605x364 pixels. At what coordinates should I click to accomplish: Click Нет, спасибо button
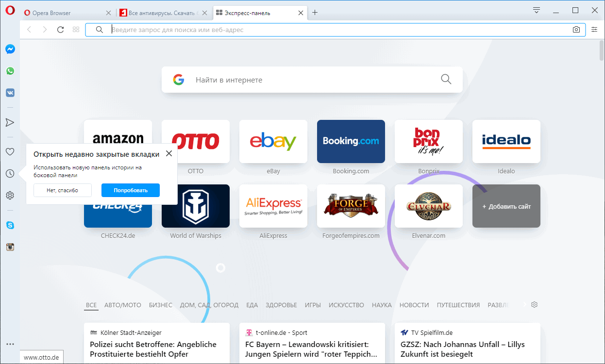63,190
